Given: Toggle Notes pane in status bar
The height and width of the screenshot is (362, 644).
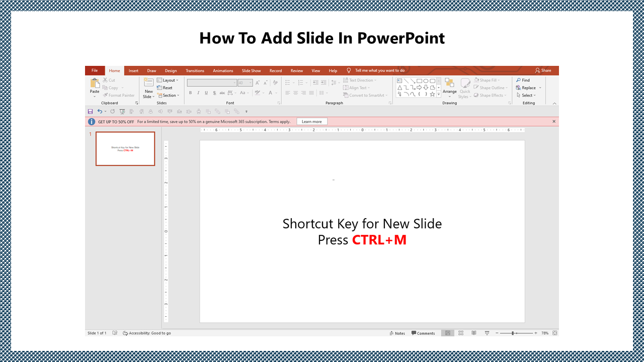Looking at the screenshot, I should pos(397,333).
